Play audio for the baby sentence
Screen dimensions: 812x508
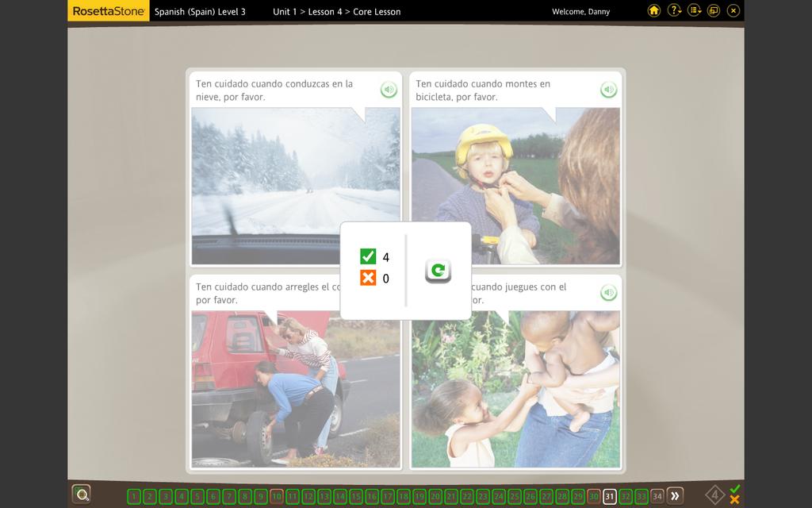[x=608, y=293]
